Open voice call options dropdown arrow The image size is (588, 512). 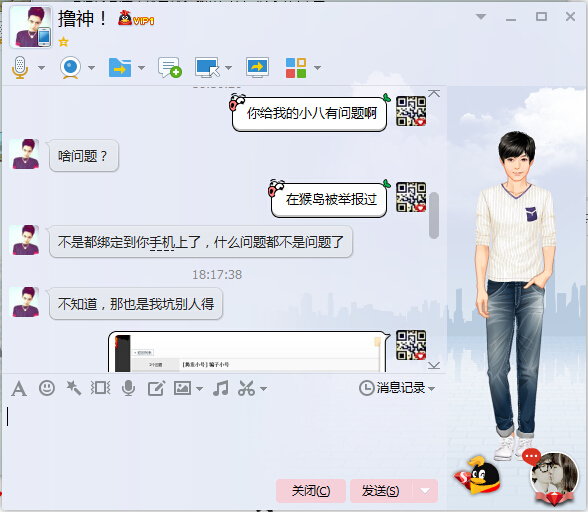click(42, 68)
